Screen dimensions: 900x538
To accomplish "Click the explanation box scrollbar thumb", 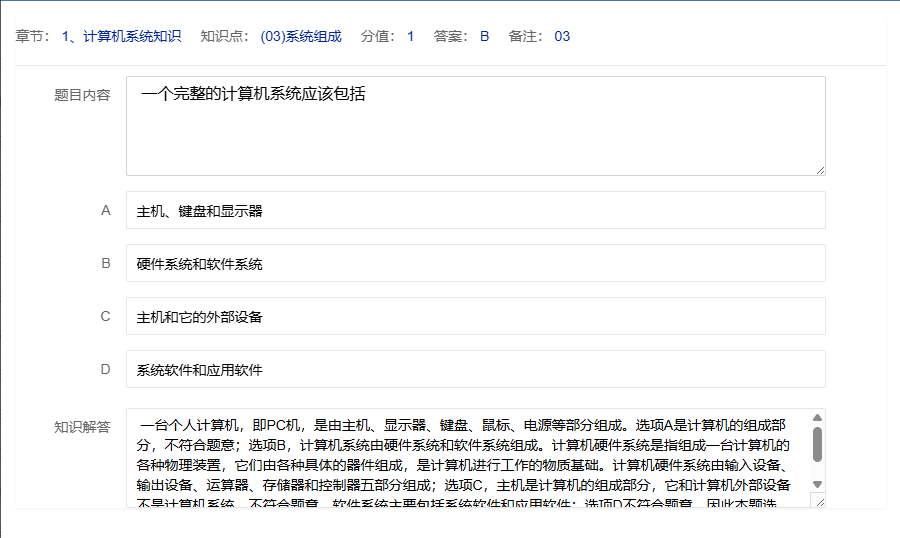I will click(x=817, y=445).
